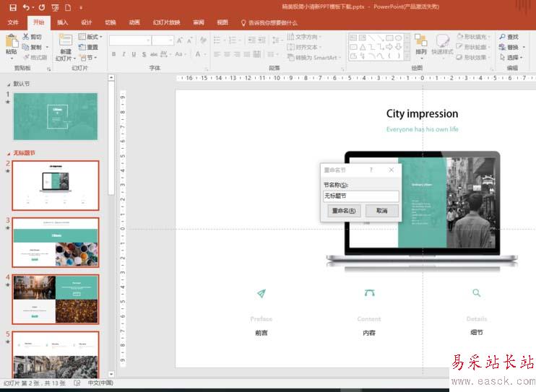
Task: Click the 选择 Select tool icon
Action: point(502,57)
